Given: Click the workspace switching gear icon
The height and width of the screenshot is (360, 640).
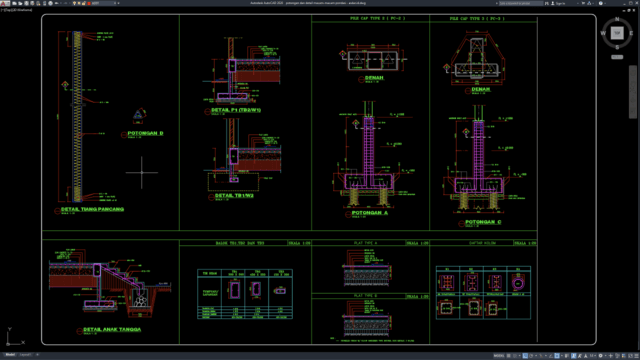Looking at the screenshot, I should click(600, 356).
